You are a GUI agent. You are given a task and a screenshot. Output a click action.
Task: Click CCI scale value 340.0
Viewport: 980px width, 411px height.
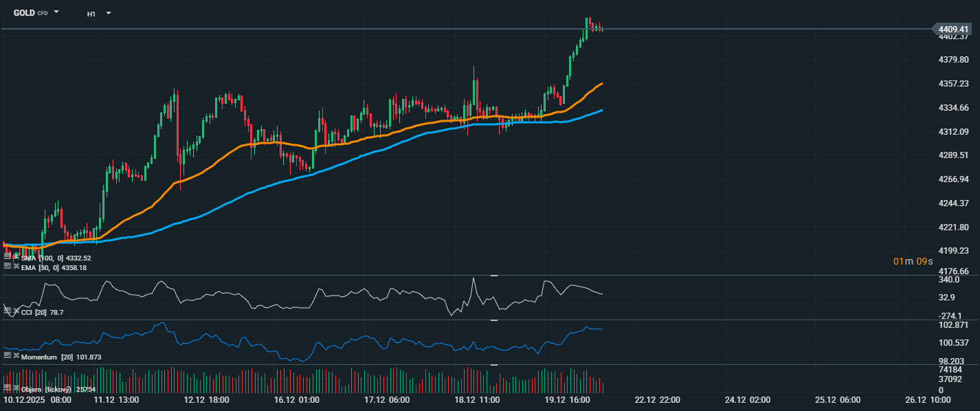948,280
